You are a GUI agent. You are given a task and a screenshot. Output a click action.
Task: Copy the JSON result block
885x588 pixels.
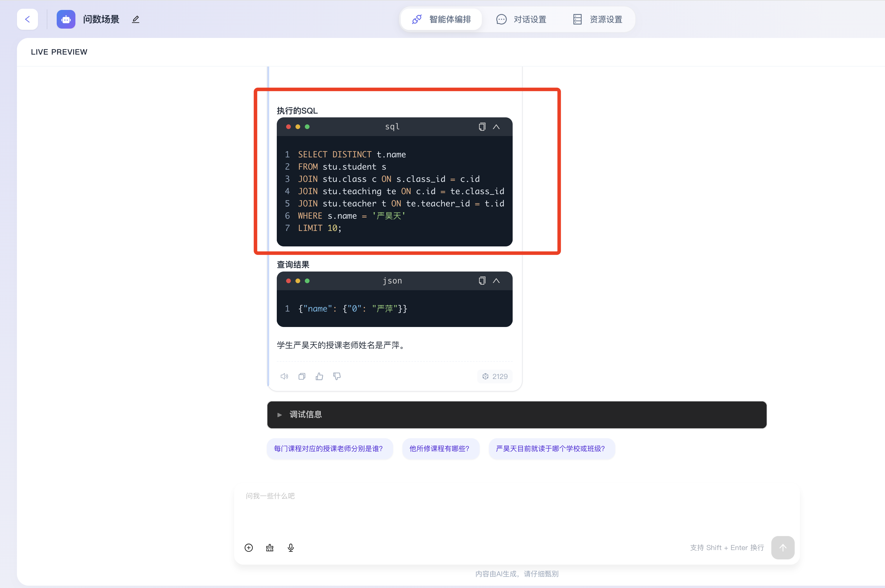(482, 281)
